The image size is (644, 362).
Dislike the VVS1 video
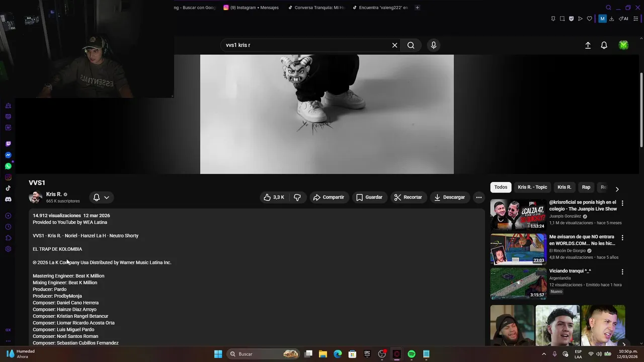297,197
